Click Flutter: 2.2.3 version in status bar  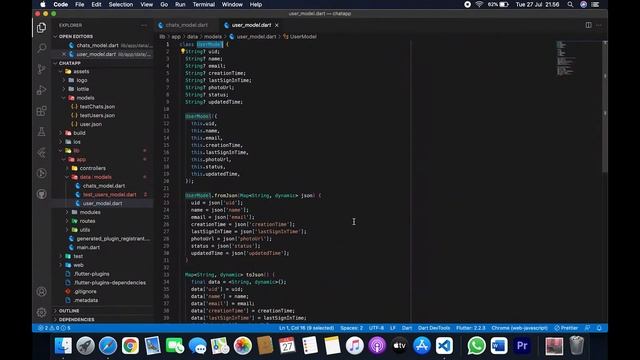(x=471, y=328)
